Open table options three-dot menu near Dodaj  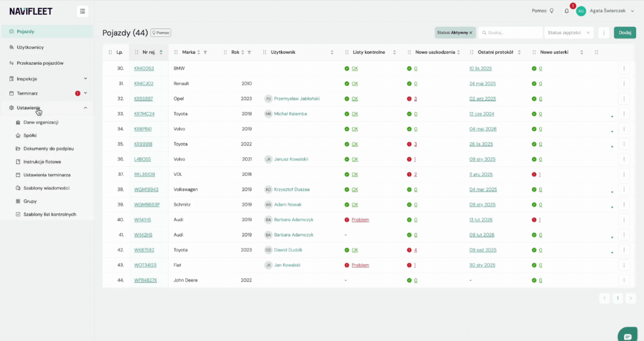(x=604, y=33)
